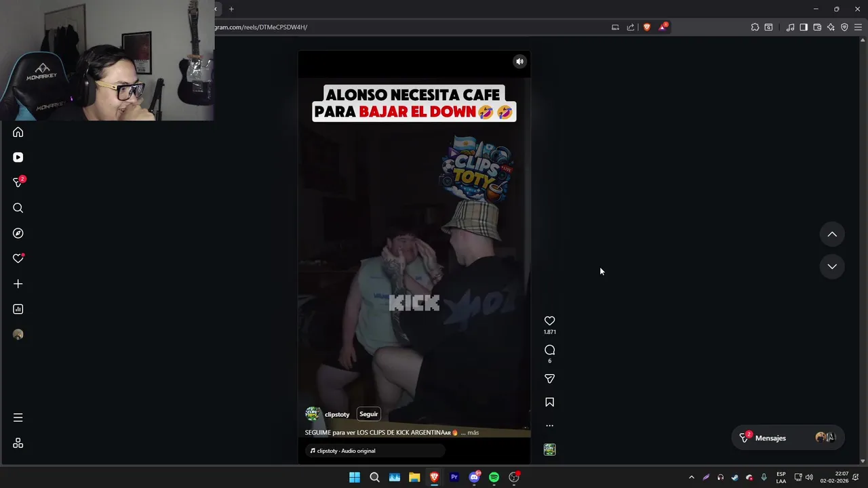868x488 pixels.
Task: Open clipstoty profile username
Action: pyautogui.click(x=337, y=414)
